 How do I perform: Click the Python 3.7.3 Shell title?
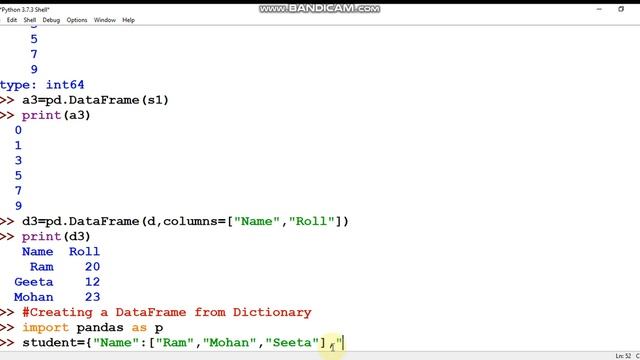pyautogui.click(x=24, y=9)
